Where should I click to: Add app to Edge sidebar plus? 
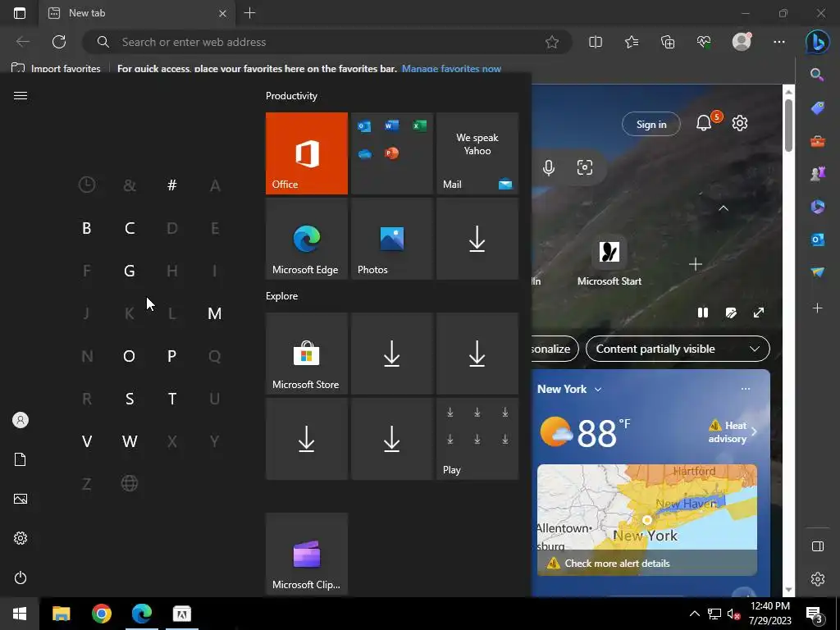818,308
